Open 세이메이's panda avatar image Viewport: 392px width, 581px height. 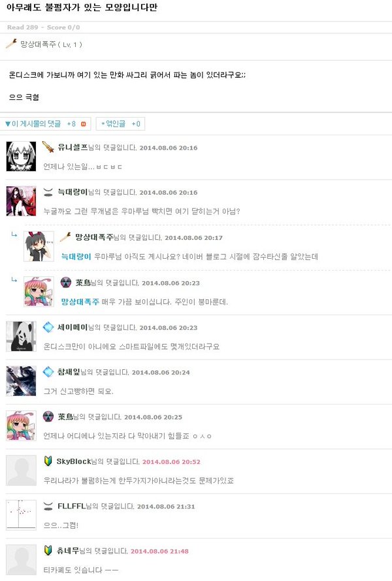(21, 336)
